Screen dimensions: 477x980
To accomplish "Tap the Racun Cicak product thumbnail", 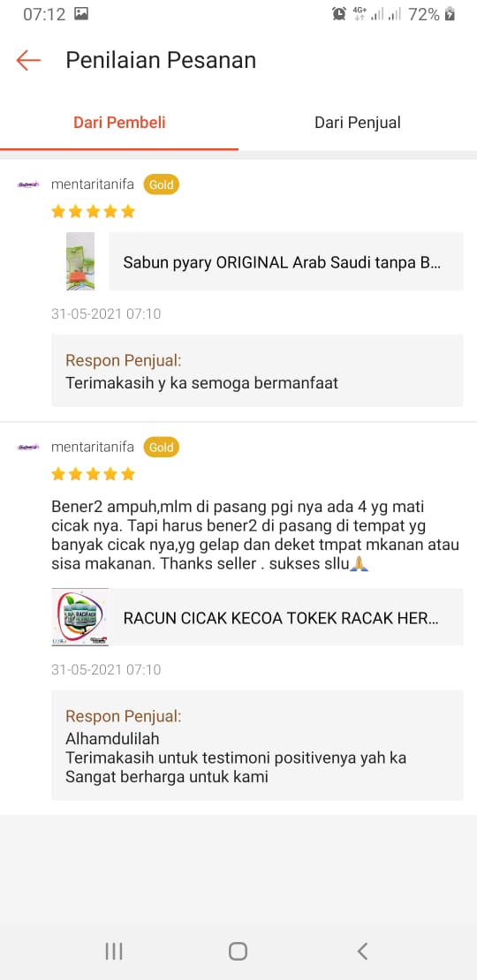I will point(80,617).
